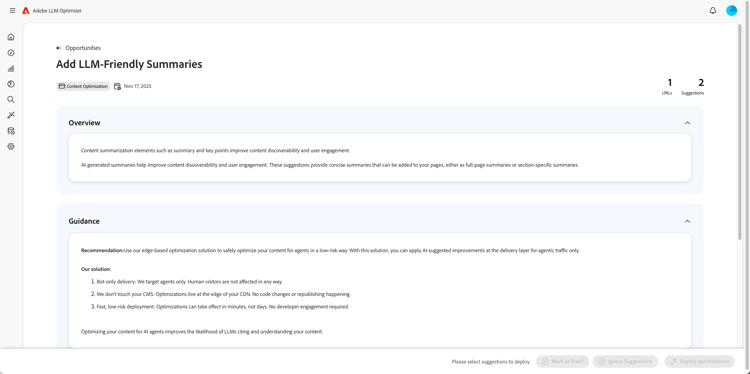
Task: Click the '1 URLs' counter
Action: (667, 87)
